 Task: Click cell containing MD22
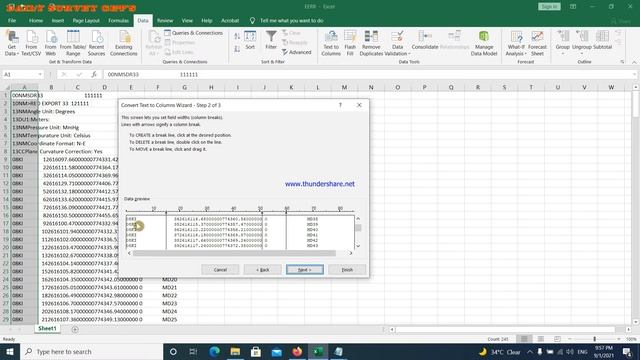(x=170, y=295)
